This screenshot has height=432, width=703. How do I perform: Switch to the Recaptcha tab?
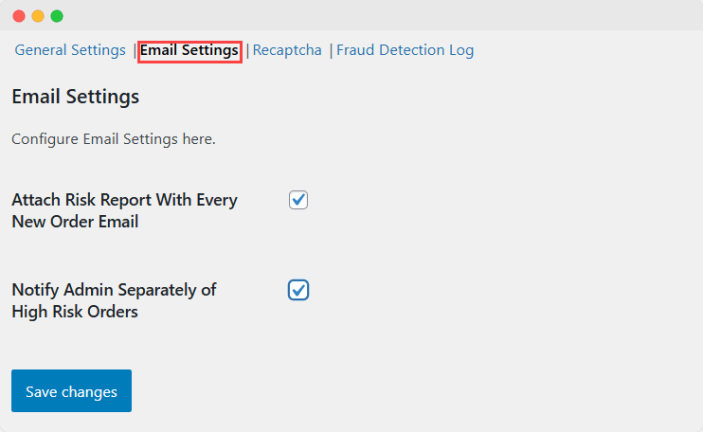(x=287, y=50)
